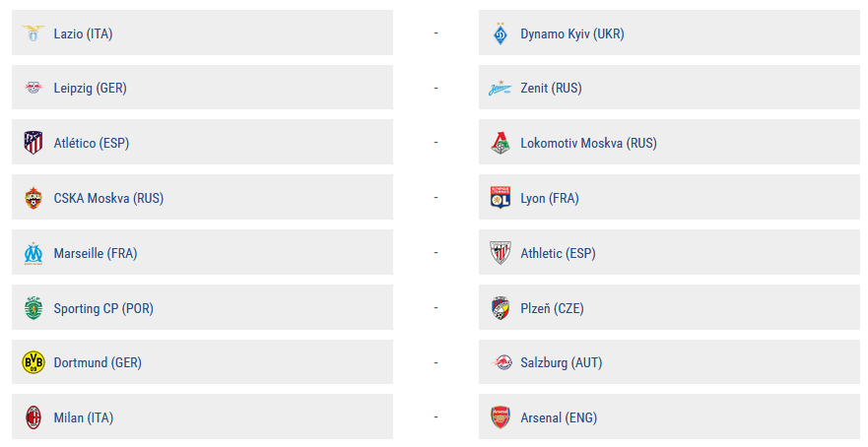868x447 pixels.
Task: Open the Dynamo Kyiv (UKR) link
Action: coord(572,33)
